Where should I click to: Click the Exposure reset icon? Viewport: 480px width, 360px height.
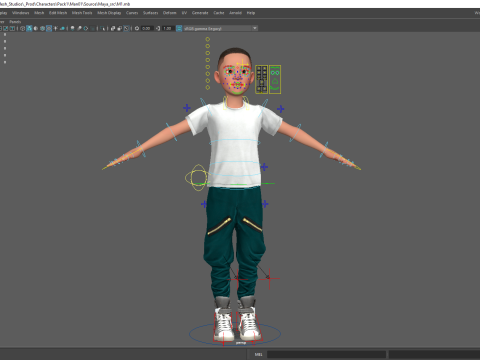pyautogui.click(x=137, y=28)
